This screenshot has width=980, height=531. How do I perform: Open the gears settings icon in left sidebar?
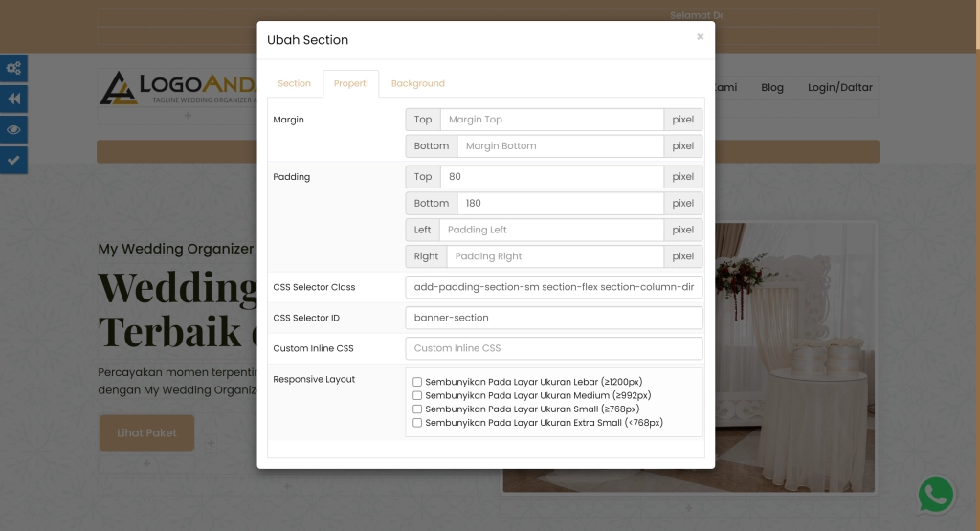point(13,68)
